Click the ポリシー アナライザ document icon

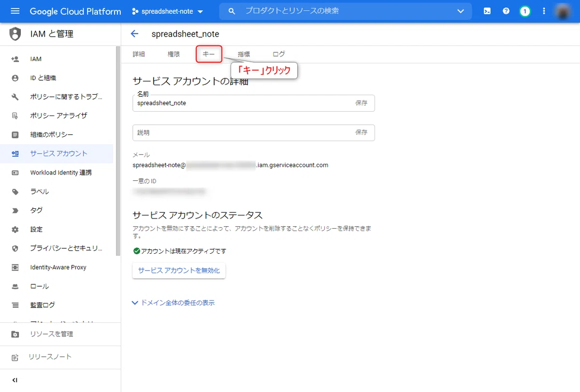click(15, 116)
